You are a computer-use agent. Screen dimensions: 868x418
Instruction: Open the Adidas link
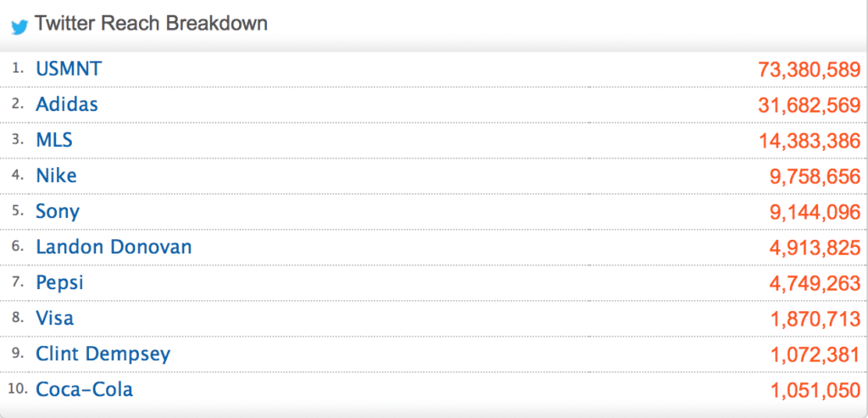click(67, 104)
